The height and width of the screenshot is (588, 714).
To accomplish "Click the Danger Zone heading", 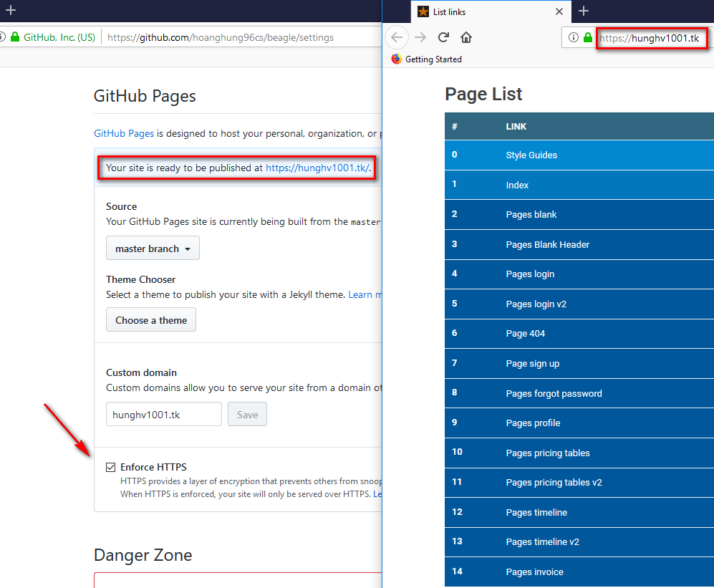I will click(143, 555).
